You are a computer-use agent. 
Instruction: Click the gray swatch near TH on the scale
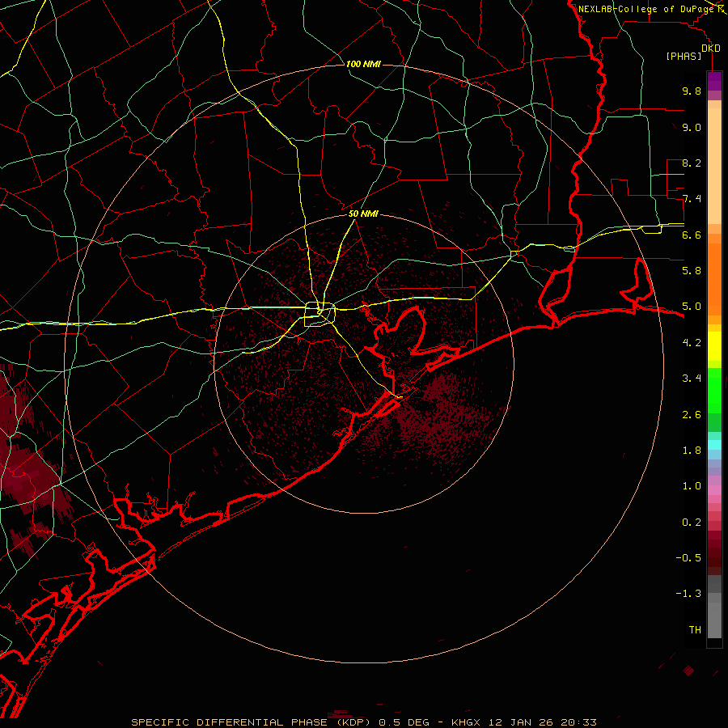(714, 620)
